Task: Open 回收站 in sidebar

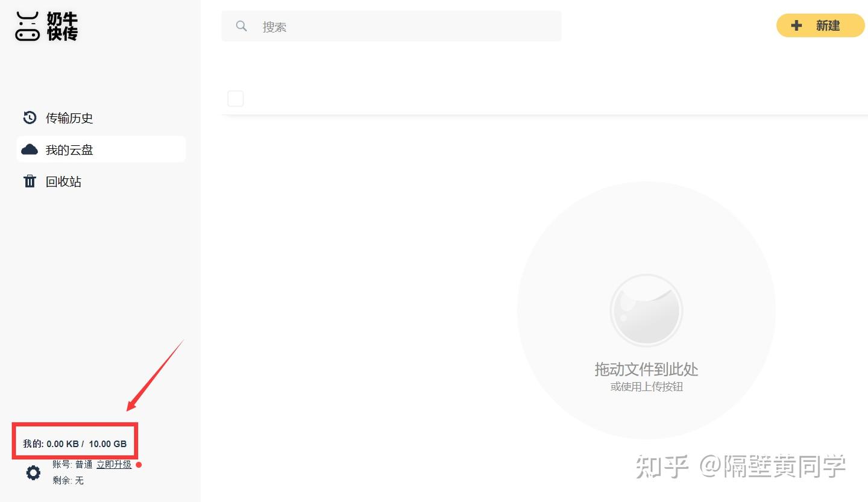Action: click(x=101, y=181)
